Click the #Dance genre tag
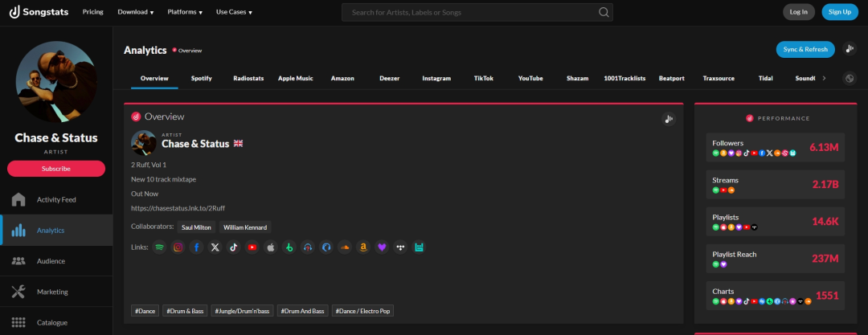This screenshot has width=868, height=335. 145,311
